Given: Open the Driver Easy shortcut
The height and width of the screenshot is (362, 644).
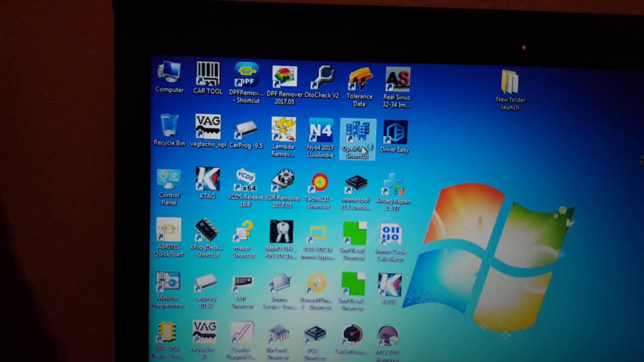Looking at the screenshot, I should [395, 136].
